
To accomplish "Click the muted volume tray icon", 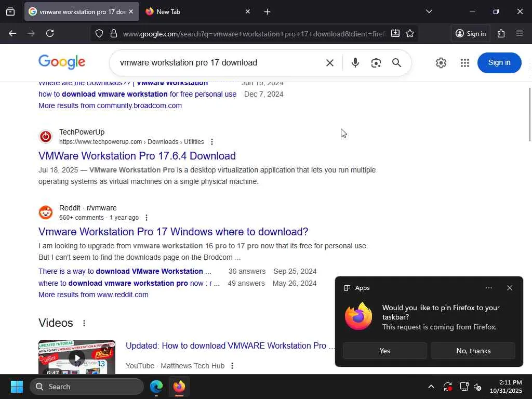I will pos(478,387).
